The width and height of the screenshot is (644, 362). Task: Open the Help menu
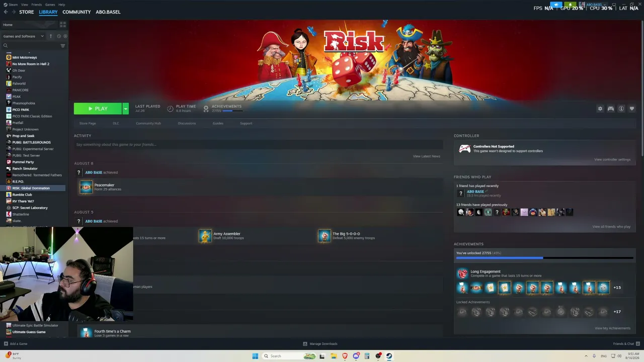[x=61, y=5]
